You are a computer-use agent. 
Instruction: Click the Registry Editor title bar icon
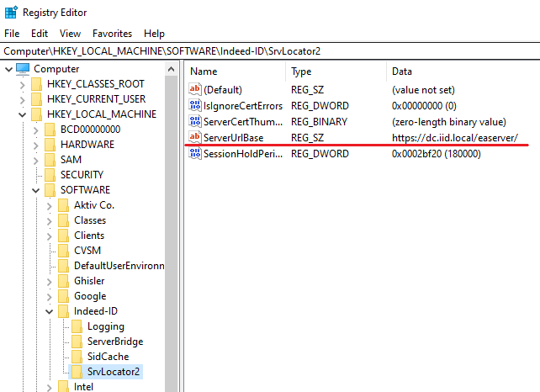pos(11,13)
